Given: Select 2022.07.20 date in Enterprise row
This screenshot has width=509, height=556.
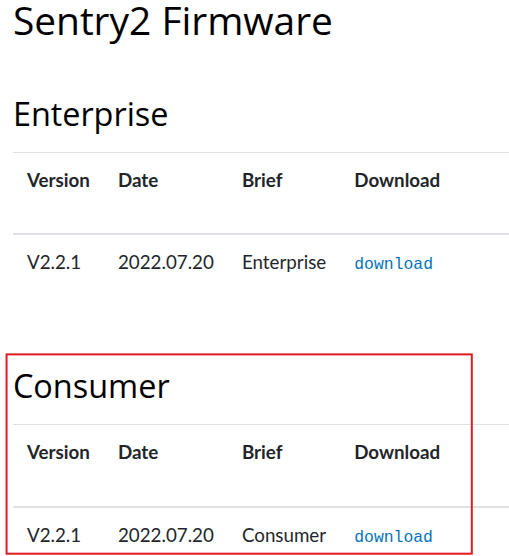Looking at the screenshot, I should tap(166, 263).
